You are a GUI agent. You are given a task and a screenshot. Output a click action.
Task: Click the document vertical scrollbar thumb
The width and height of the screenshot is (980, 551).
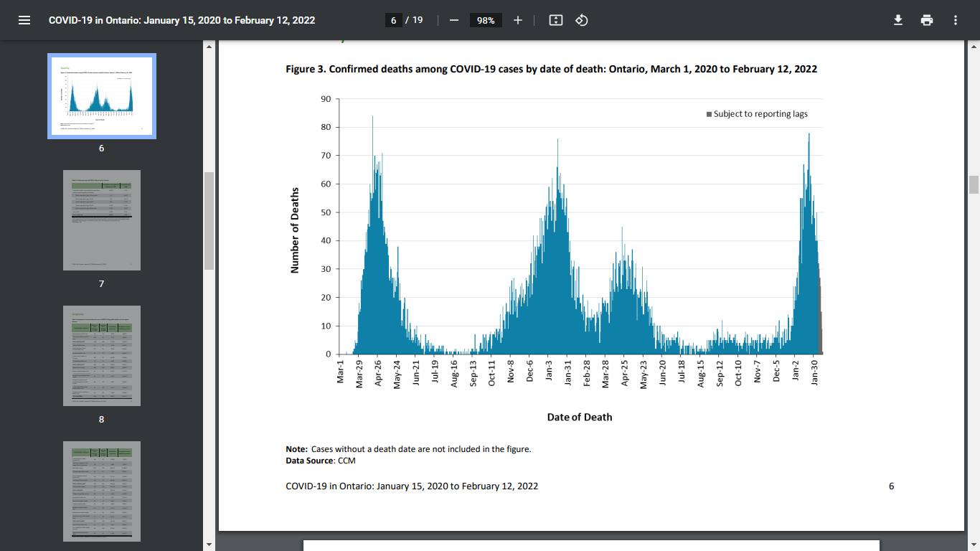pos(974,184)
